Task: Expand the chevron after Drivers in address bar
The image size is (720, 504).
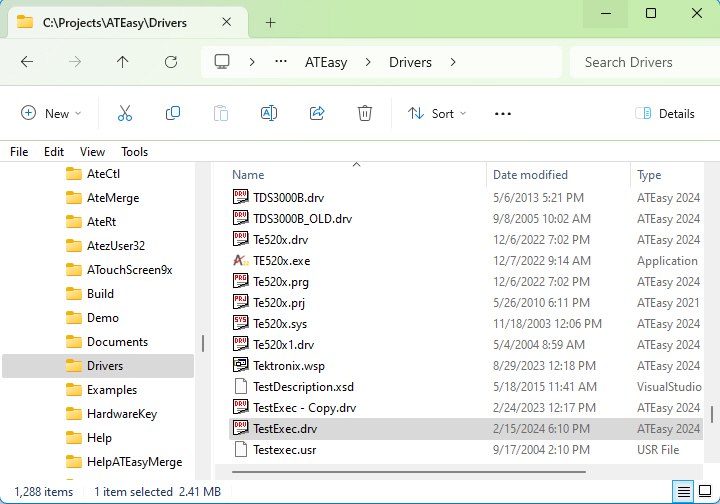Action: tap(453, 62)
